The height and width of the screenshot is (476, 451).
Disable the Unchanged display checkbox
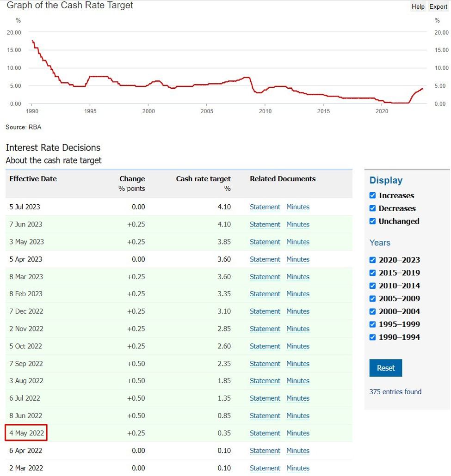click(373, 221)
